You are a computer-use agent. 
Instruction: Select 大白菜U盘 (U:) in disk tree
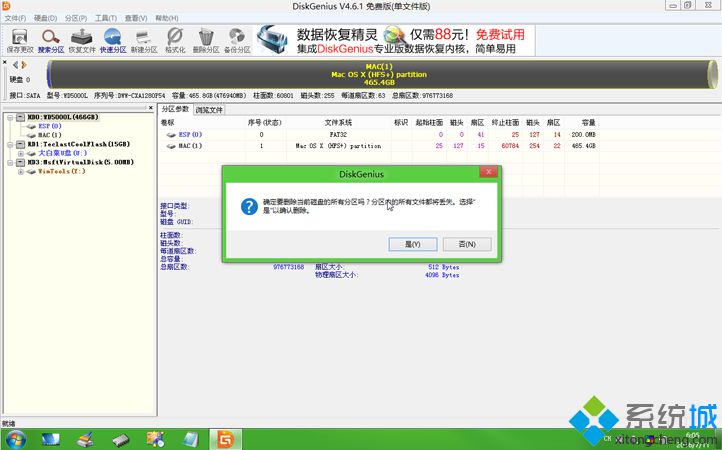click(62, 153)
